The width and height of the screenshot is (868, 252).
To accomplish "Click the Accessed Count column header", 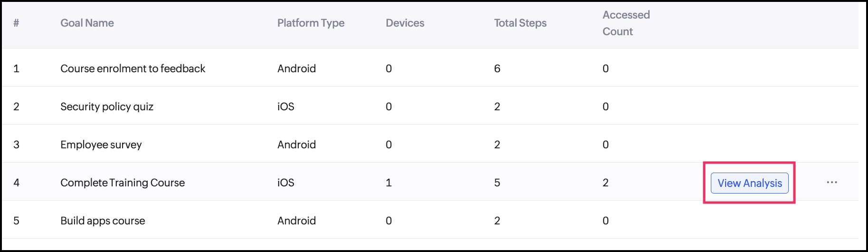I will [x=626, y=23].
